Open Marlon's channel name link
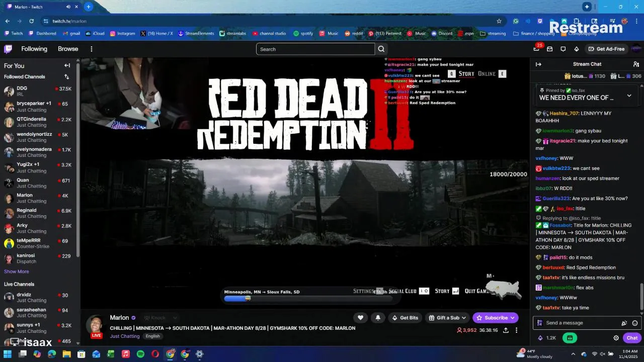Viewport: 644px width, 362px height. coord(119,318)
